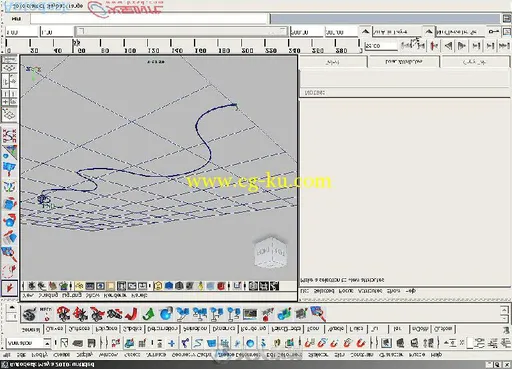Click the select camera icon in panel toolbar
The width and height of the screenshot is (512, 369).
(32, 286)
